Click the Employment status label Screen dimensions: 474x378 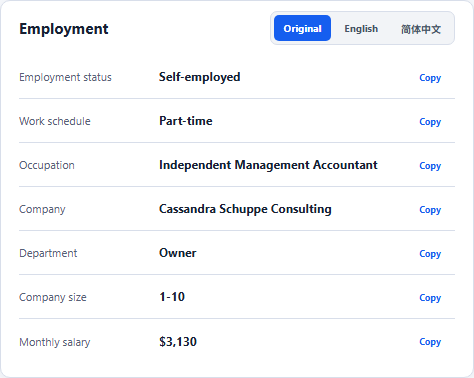click(65, 77)
